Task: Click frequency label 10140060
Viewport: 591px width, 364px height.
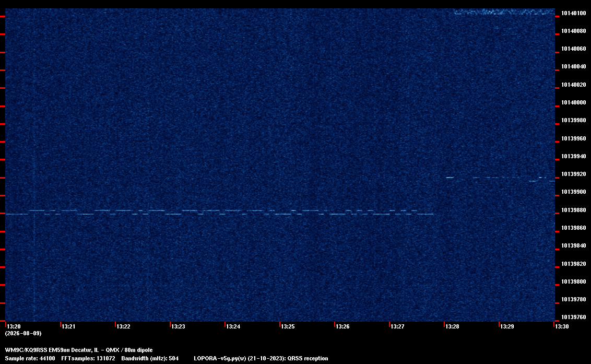Action: coord(574,49)
